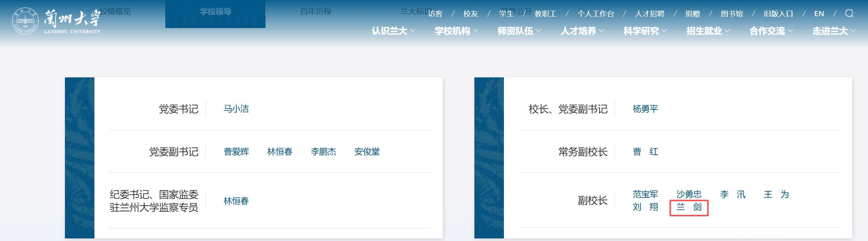Open the profile of 曹爱辉
Viewport: 868px width, 241px height.
(x=236, y=151)
